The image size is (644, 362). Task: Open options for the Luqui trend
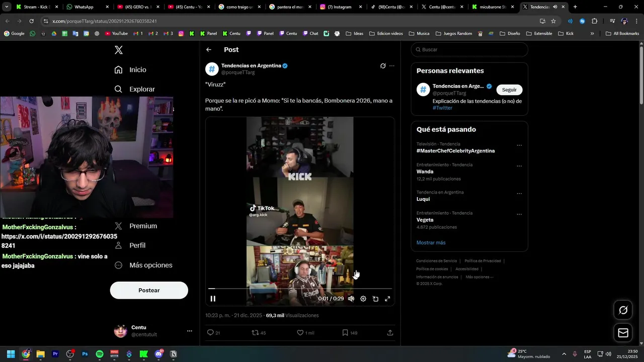[519, 194]
